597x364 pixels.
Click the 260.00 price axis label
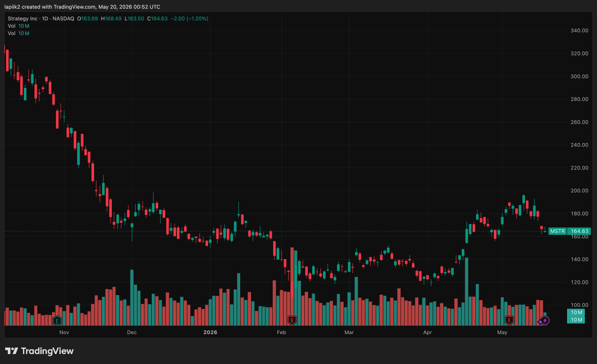[x=579, y=122]
